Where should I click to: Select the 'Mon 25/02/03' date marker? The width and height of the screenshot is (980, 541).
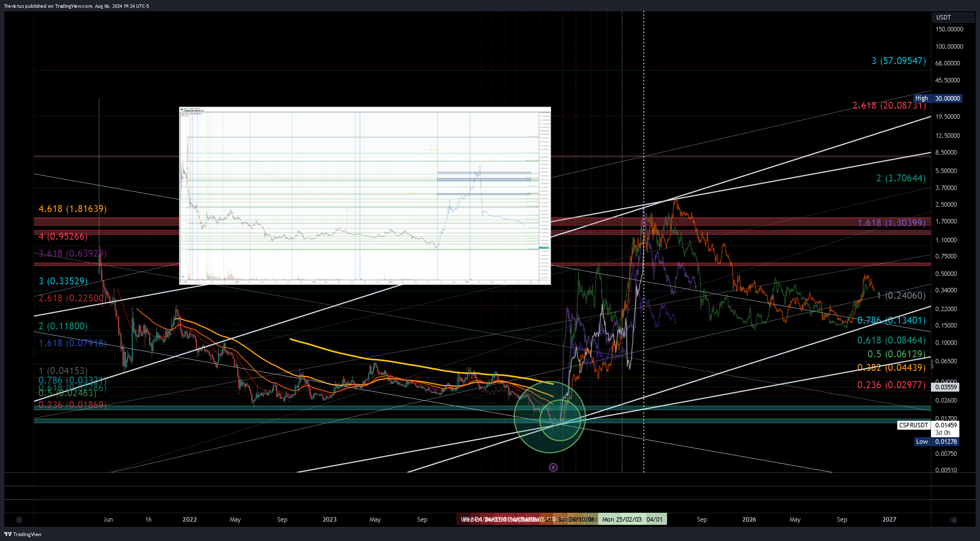click(x=622, y=519)
